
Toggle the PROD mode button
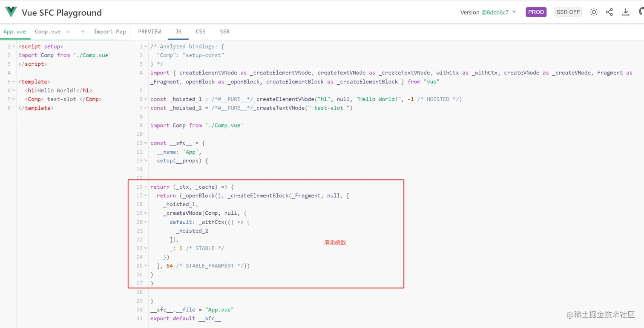(536, 12)
